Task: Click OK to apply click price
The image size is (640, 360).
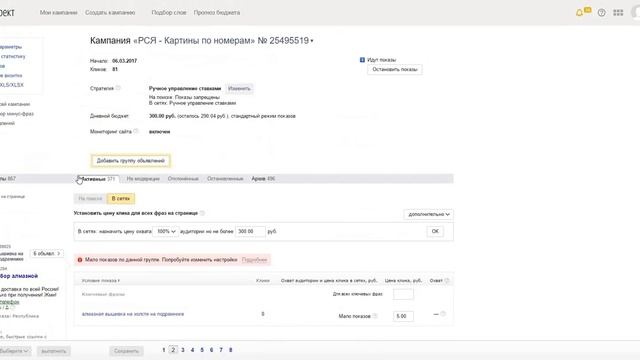Action: [435, 231]
